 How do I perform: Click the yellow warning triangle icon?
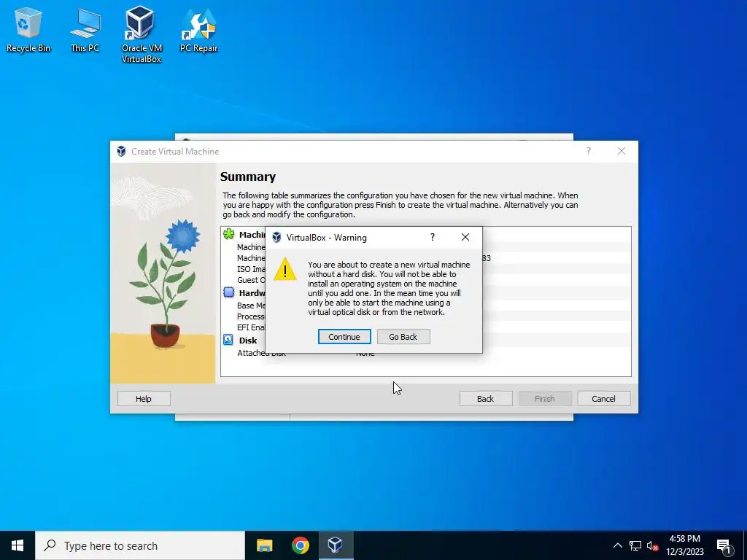point(285,270)
